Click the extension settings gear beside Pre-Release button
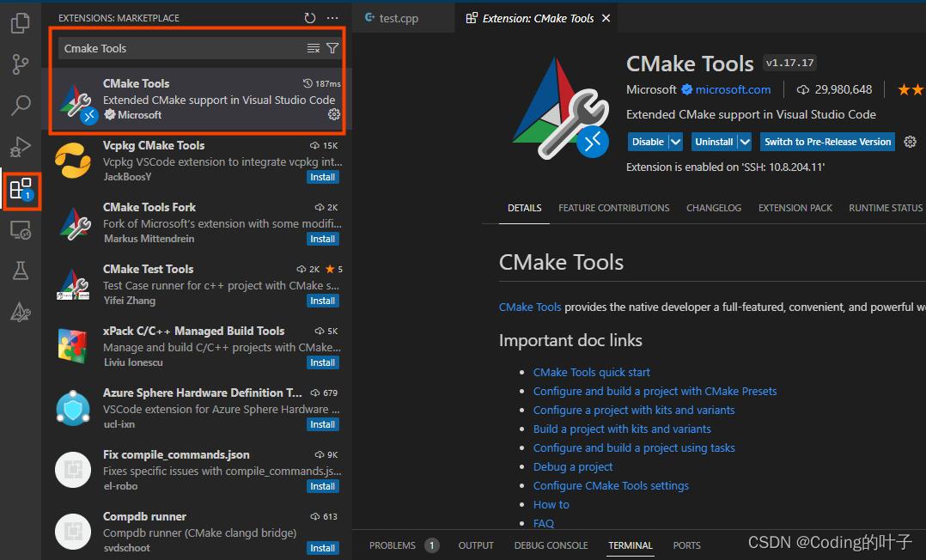This screenshot has width=926, height=560. pyautogui.click(x=910, y=142)
